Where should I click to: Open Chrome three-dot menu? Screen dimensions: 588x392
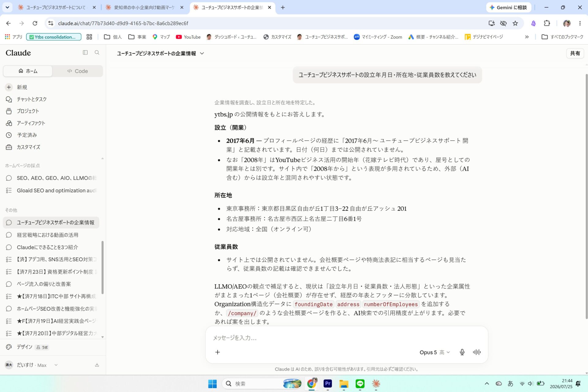pyautogui.click(x=580, y=23)
